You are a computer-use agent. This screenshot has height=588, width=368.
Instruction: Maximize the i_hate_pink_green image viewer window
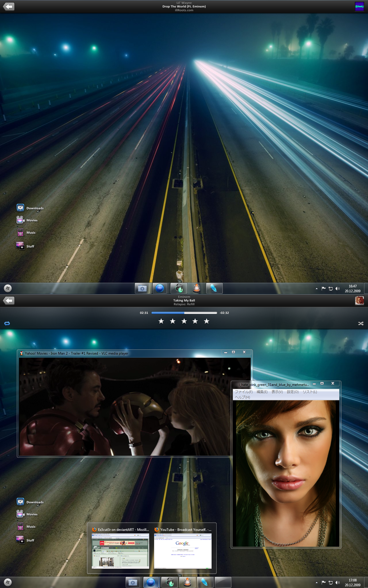coord(322,383)
